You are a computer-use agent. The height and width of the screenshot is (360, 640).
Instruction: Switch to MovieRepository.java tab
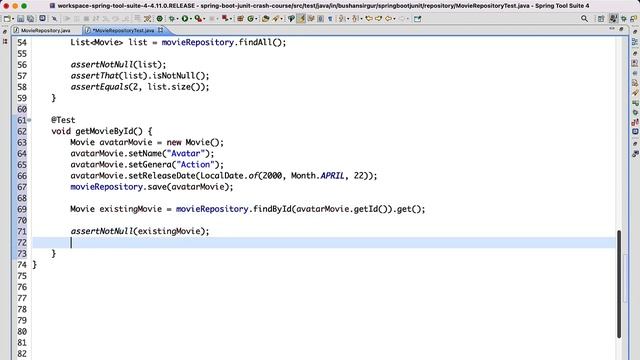pos(45,31)
